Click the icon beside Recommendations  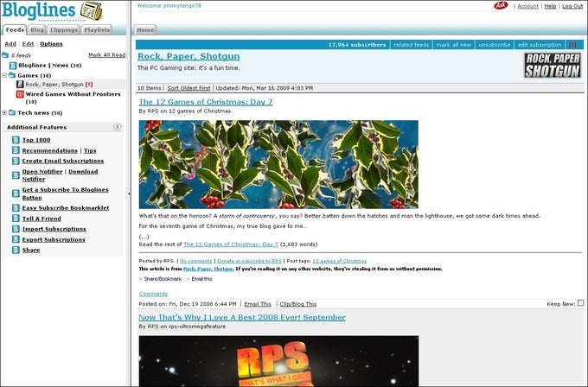[16, 150]
